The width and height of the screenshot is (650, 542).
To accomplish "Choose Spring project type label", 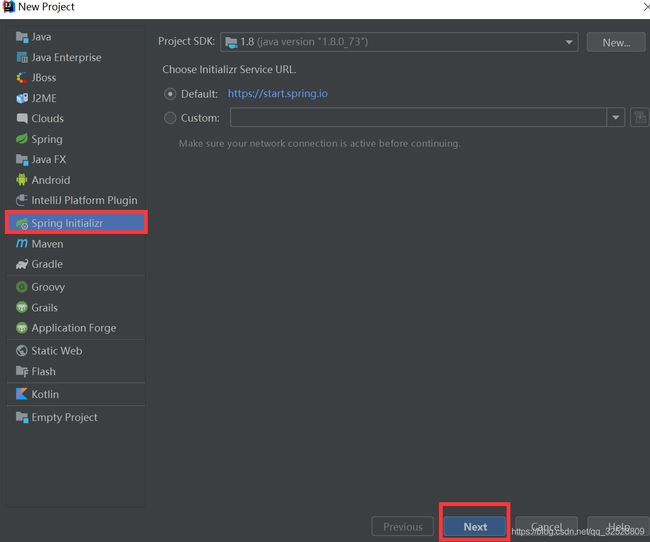I will pyautogui.click(x=47, y=139).
